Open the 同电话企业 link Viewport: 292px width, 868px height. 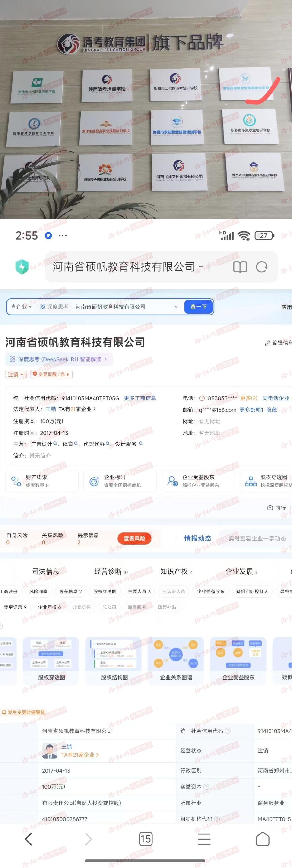pyautogui.click(x=276, y=398)
